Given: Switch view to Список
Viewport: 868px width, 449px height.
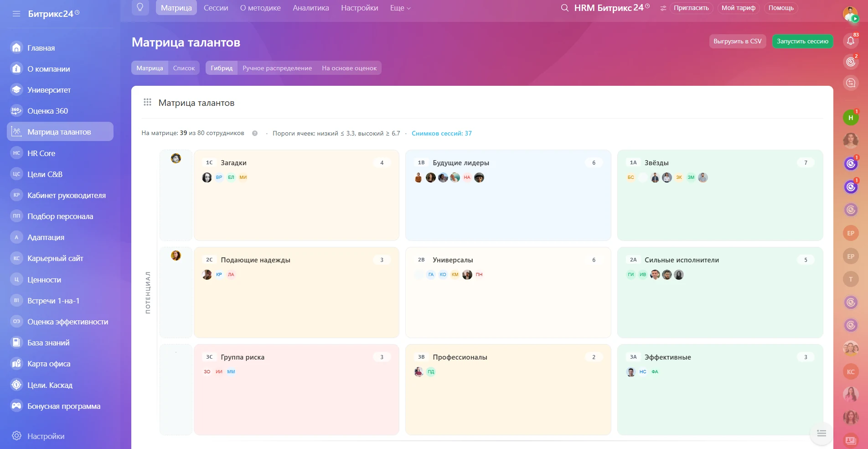Looking at the screenshot, I should point(184,68).
